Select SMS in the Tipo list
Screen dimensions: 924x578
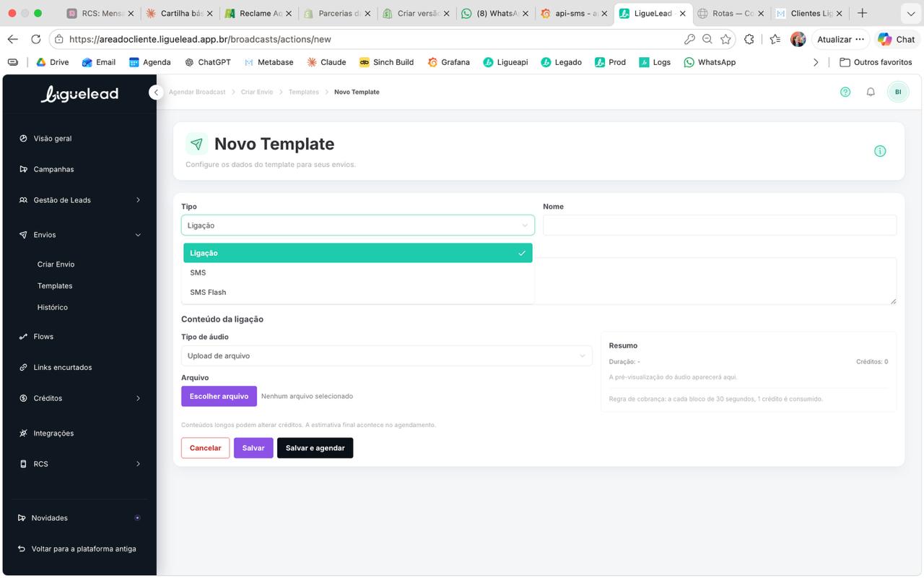(358, 272)
